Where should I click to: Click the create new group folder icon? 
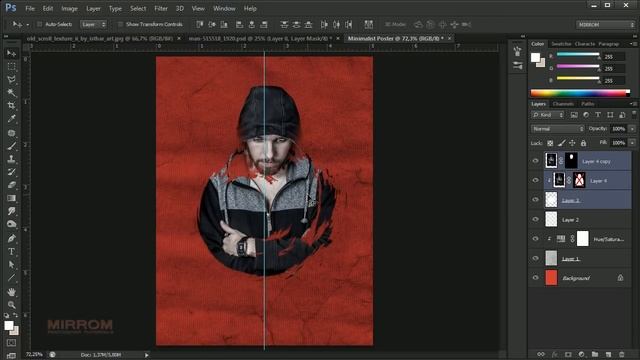595,354
